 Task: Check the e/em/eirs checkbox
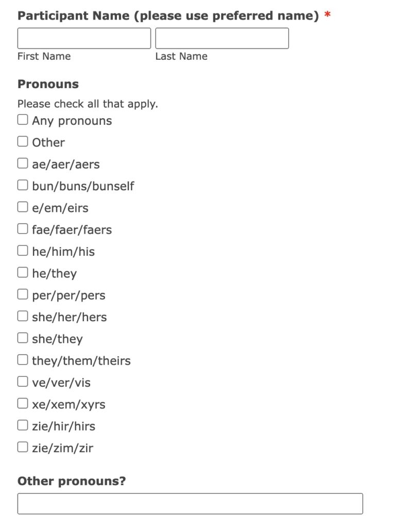pos(23,207)
